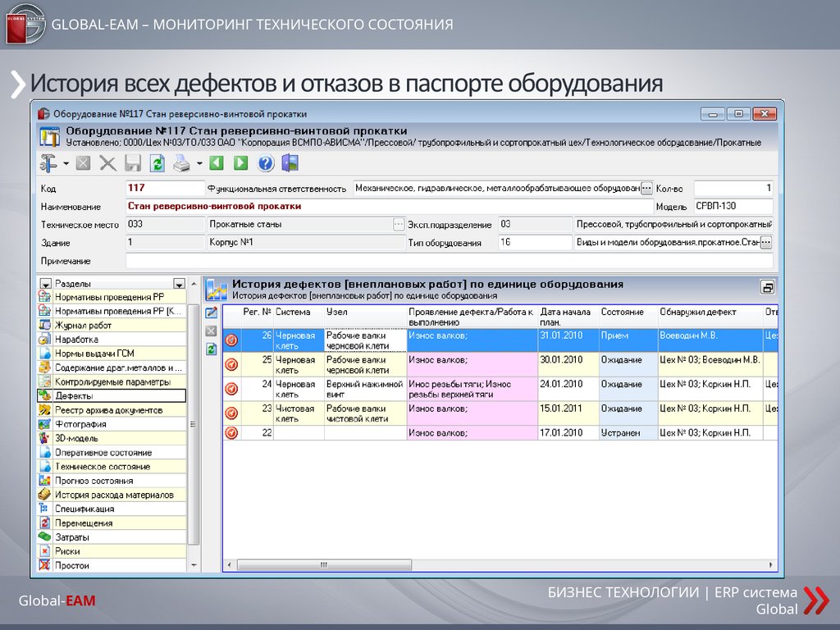The width and height of the screenshot is (840, 630).
Task: Open Содержание драг.металлов section
Action: click(x=112, y=367)
